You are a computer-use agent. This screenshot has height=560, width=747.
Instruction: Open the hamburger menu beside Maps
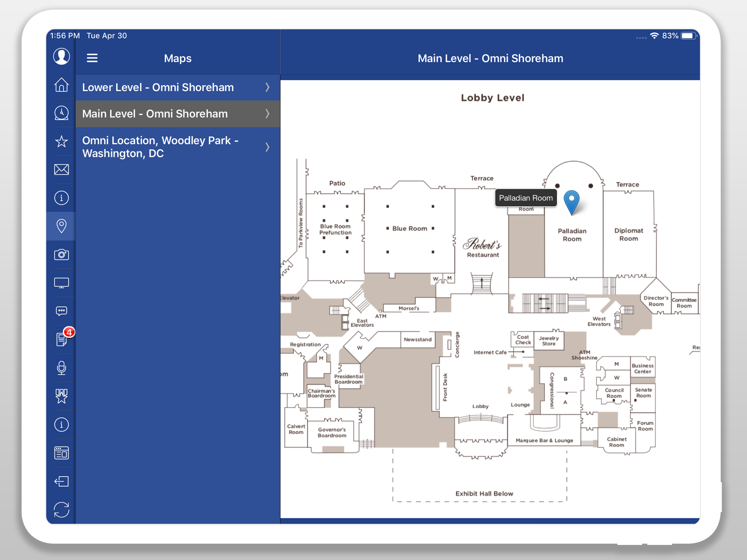point(92,58)
